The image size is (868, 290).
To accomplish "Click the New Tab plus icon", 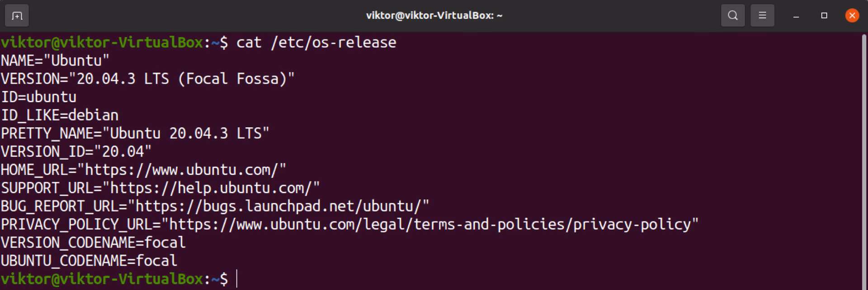I will (16, 15).
